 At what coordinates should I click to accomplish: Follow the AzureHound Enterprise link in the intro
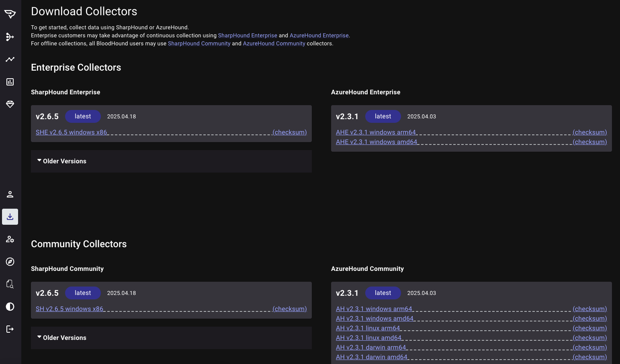click(319, 35)
